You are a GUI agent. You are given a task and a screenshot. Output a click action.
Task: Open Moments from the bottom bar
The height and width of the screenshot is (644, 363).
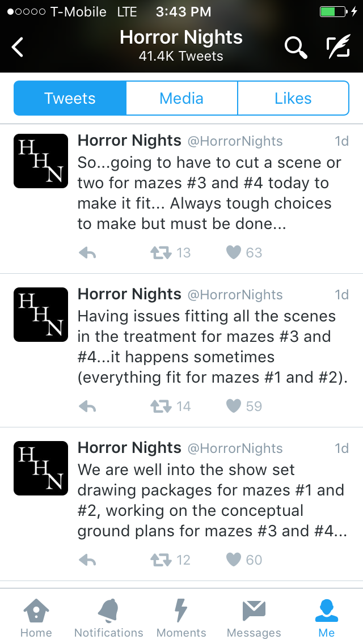coord(181,617)
